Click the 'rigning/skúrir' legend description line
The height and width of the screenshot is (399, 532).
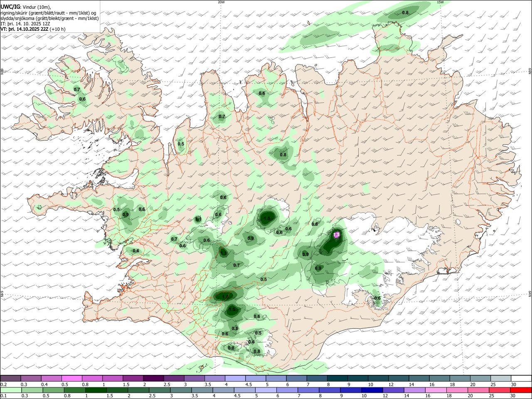pos(48,13)
